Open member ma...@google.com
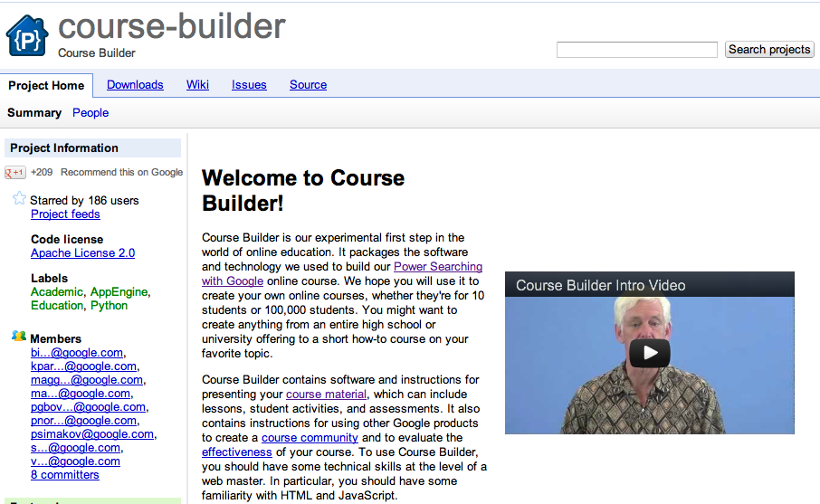 (x=81, y=394)
